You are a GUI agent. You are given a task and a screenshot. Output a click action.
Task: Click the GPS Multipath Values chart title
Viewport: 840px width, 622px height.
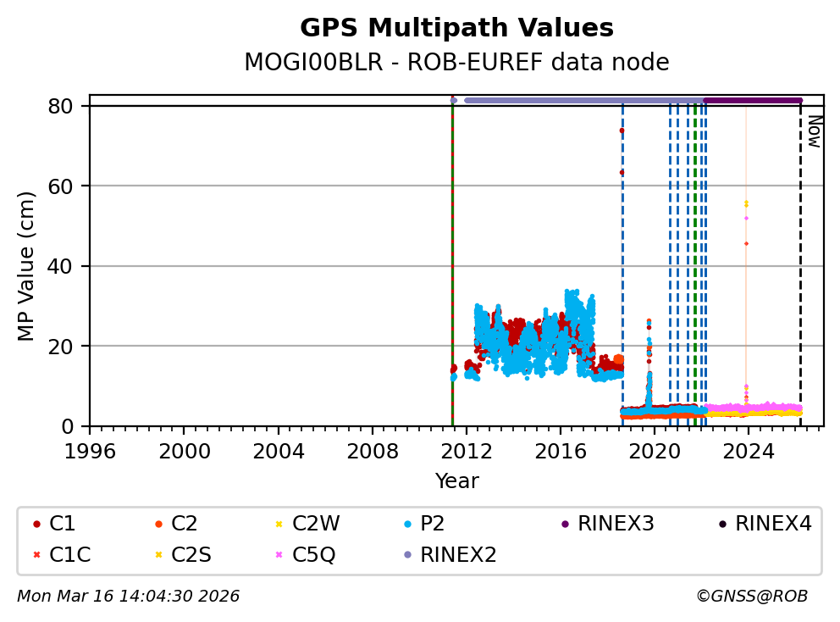point(456,28)
